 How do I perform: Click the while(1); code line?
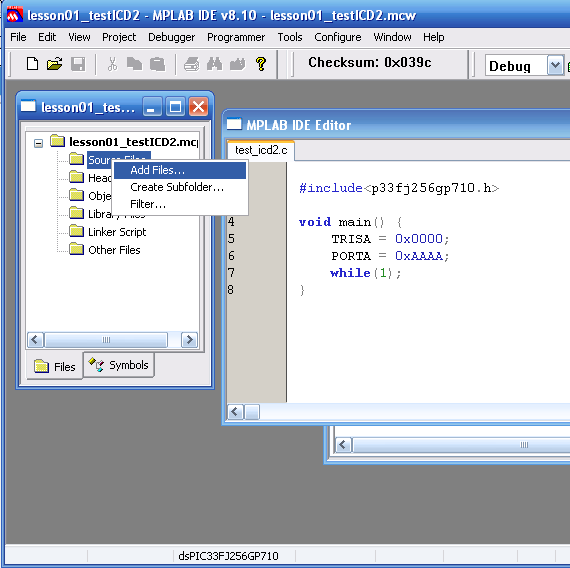(366, 273)
